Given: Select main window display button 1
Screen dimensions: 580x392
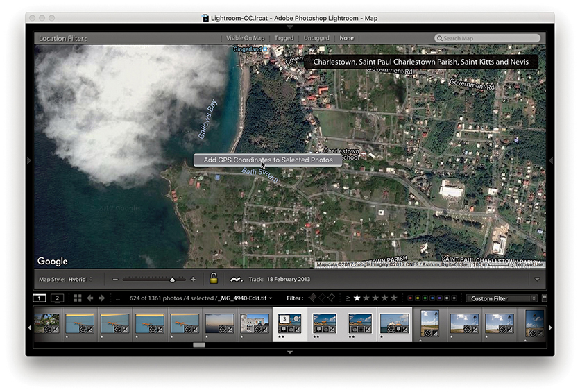Looking at the screenshot, I should coord(40,298).
